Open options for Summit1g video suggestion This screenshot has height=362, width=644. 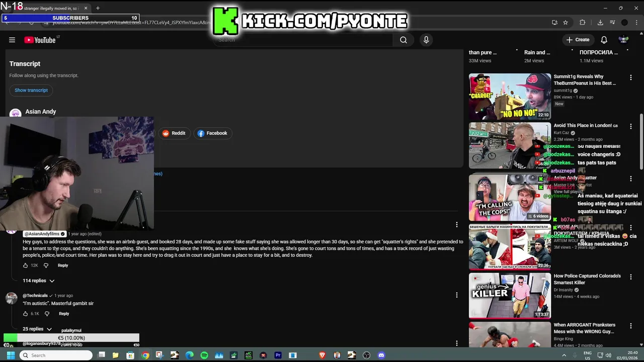[x=630, y=78]
